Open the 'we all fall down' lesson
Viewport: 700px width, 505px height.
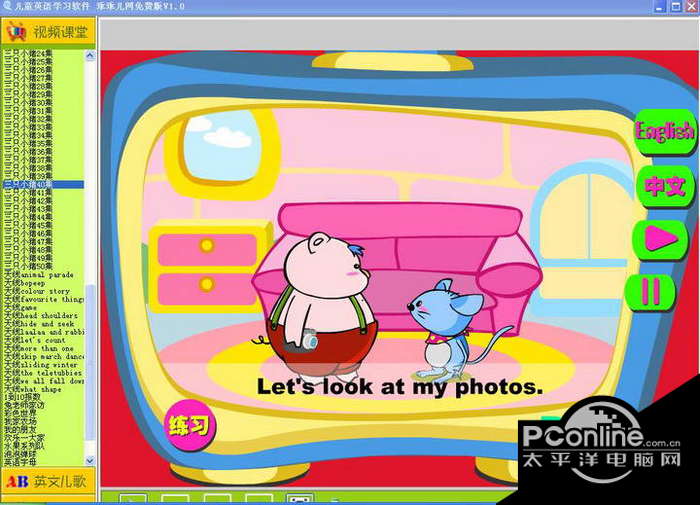point(44,381)
